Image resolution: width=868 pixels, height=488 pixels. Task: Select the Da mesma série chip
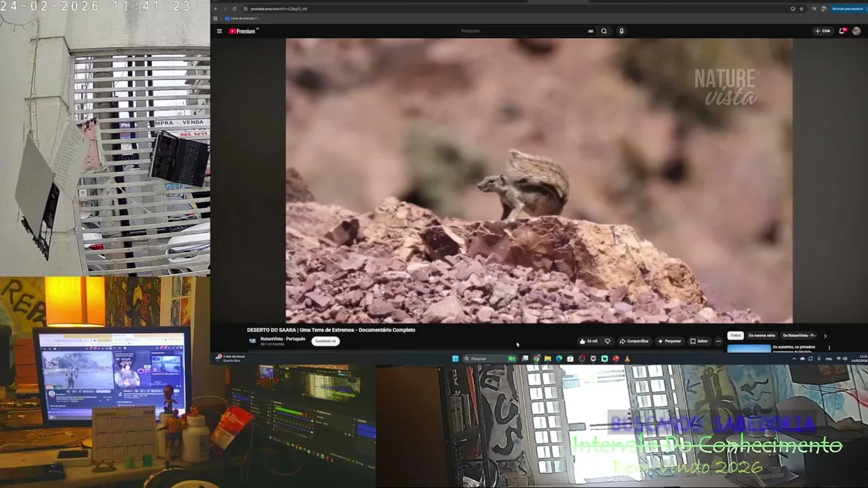[762, 335]
